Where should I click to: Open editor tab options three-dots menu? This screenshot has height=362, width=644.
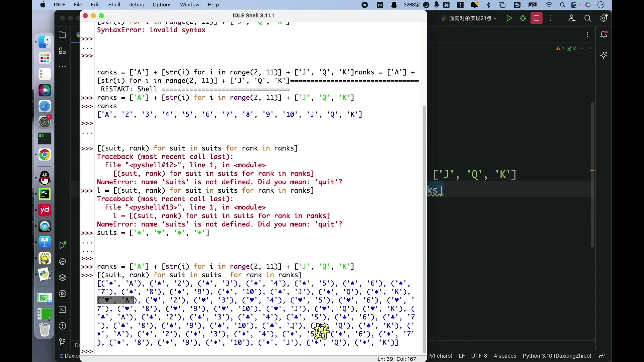588,35
